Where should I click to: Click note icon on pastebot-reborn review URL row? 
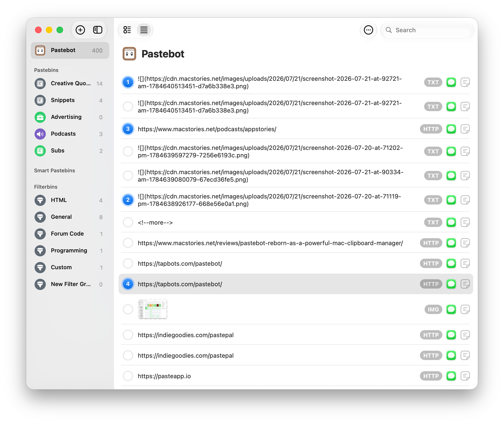coord(465,243)
